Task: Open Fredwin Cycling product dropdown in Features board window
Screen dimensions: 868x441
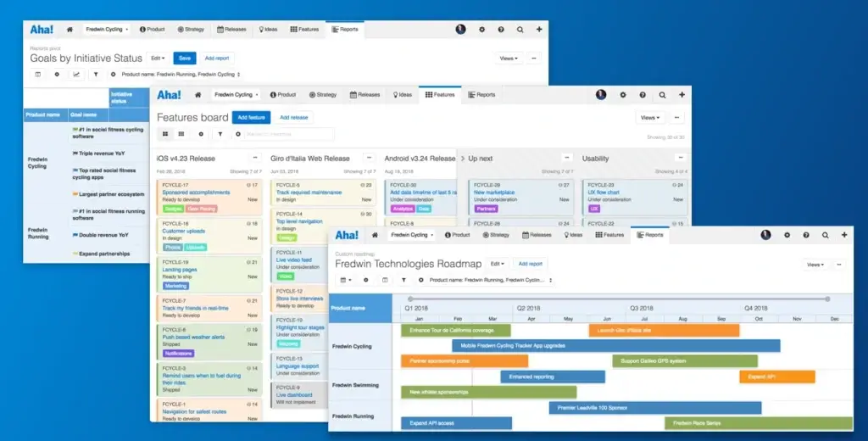Action: pyautogui.click(x=236, y=95)
